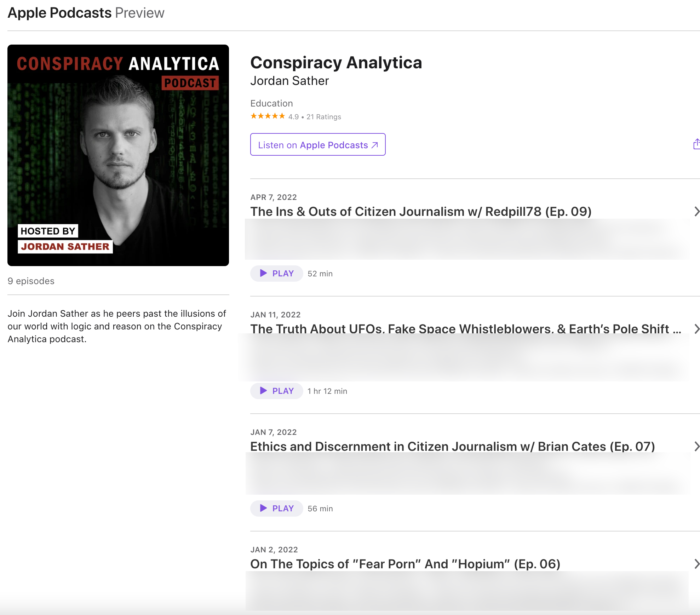This screenshot has height=615, width=700.
Task: Open Fear Porn and Hopium episode title
Action: 405,564
